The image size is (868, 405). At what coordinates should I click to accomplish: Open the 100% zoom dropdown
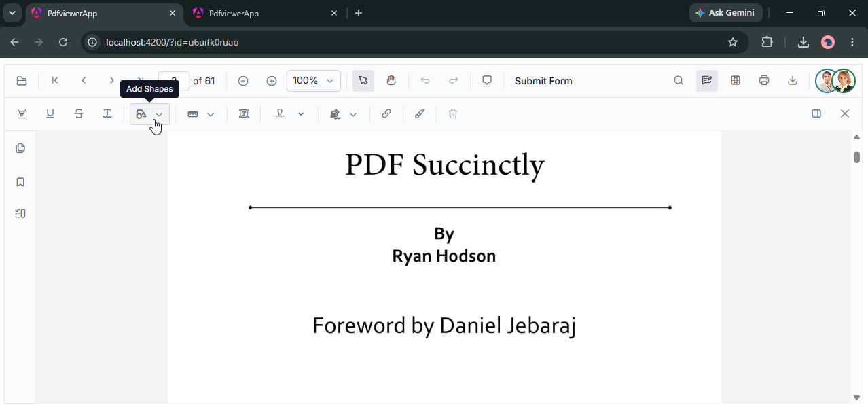(314, 81)
